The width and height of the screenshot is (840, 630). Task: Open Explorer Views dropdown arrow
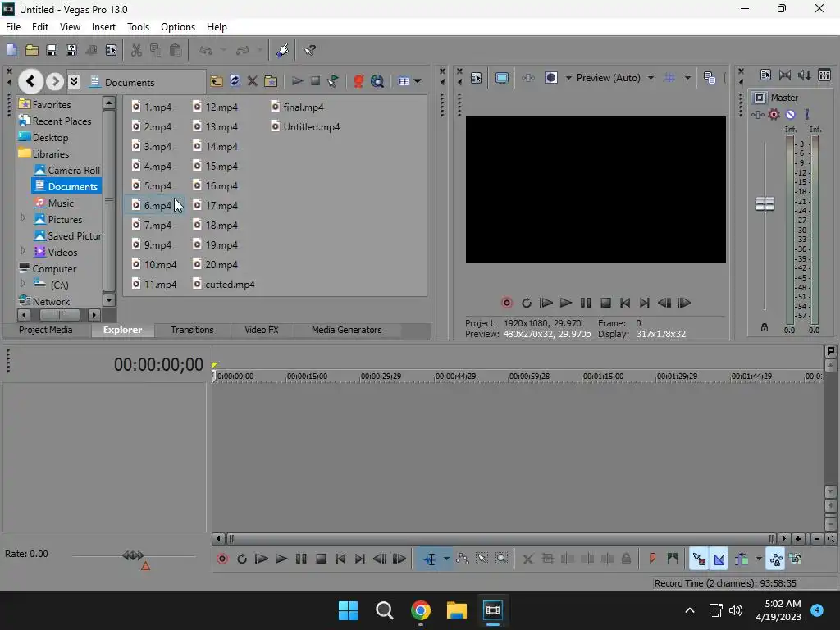pos(418,81)
